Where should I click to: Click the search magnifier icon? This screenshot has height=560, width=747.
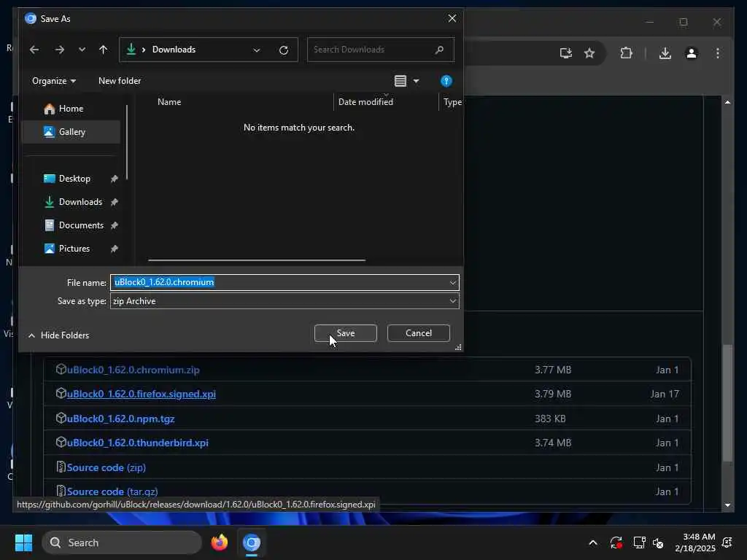(x=439, y=50)
